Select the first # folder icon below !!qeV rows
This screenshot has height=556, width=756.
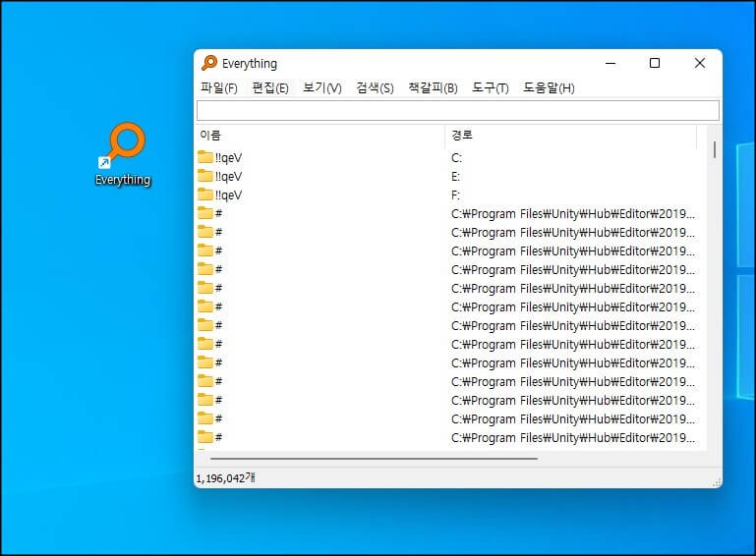click(x=205, y=213)
